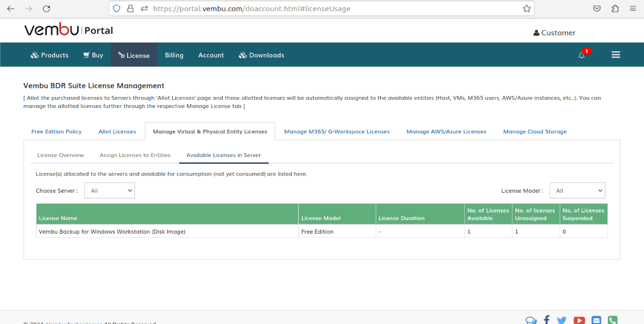Open the Facebook icon in footer
Viewport: 644px width, 324px height.
[547, 320]
